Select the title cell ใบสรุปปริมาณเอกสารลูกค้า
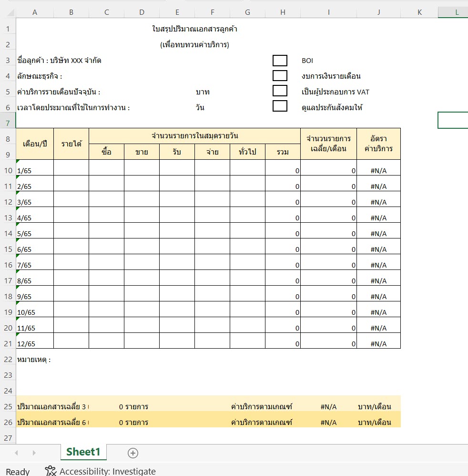The image size is (468, 476). point(194,29)
